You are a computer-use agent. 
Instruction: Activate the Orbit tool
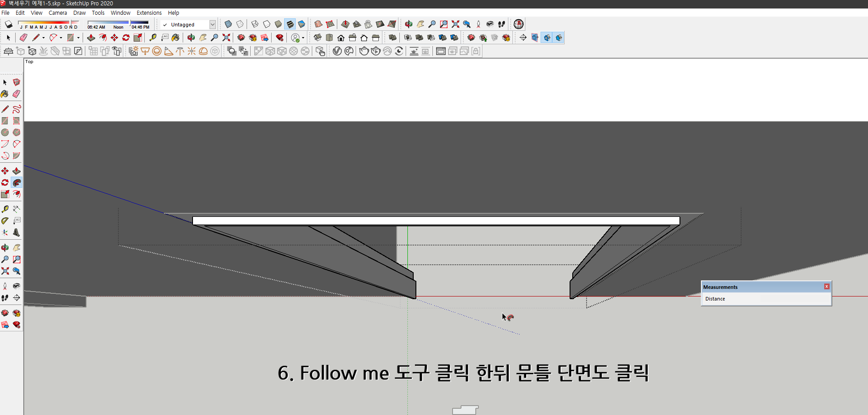191,38
